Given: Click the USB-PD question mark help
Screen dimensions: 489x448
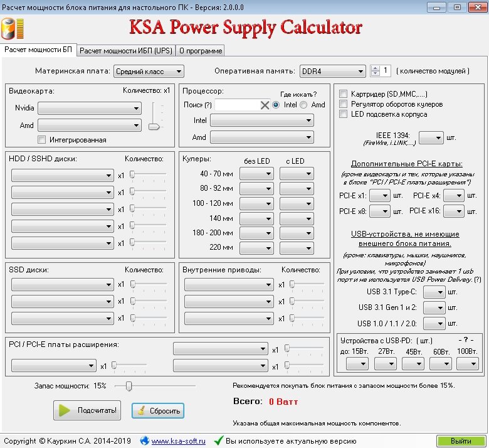Looking at the screenshot, I should 466,339.
